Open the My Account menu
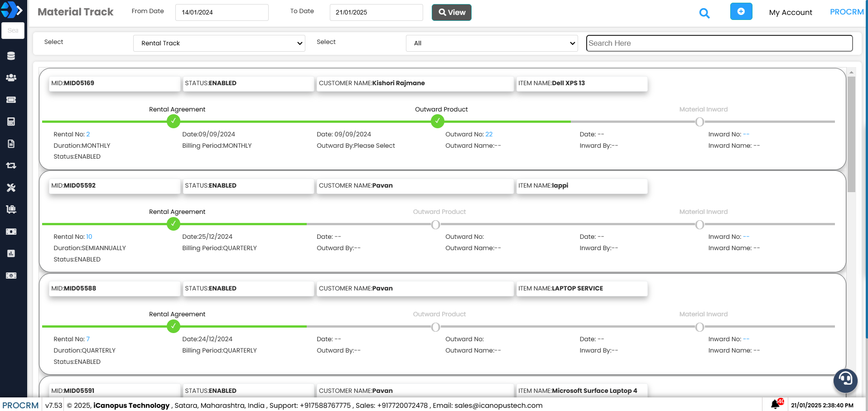This screenshot has height=411, width=868. click(x=790, y=12)
